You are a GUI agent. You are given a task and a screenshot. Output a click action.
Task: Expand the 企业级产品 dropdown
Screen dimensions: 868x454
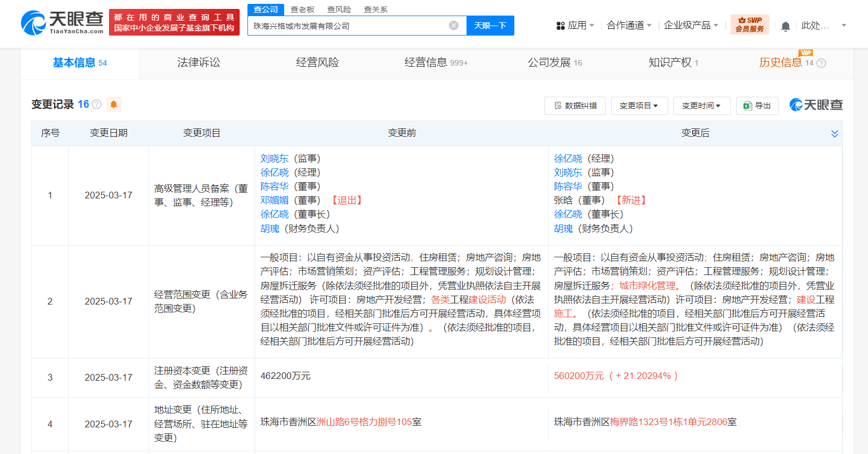click(x=691, y=26)
